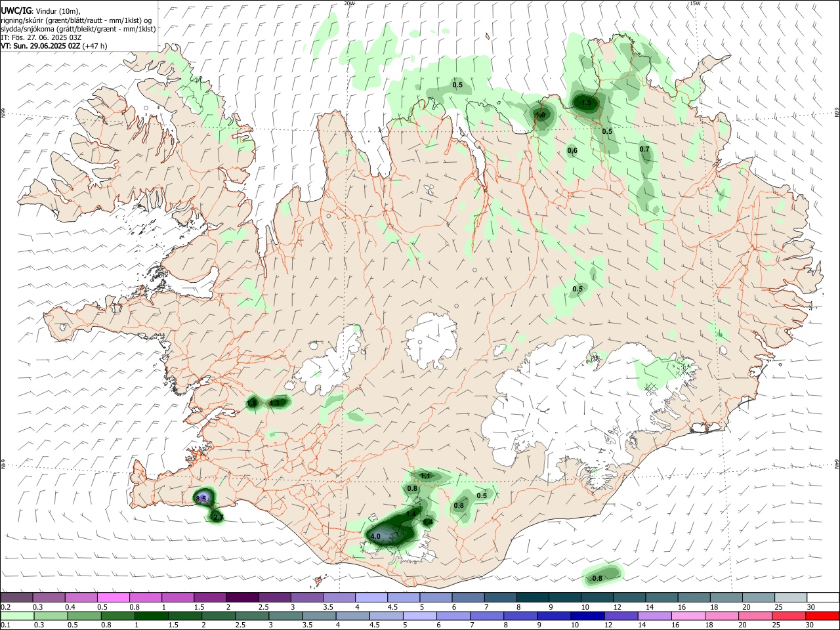840x630 pixels.
Task: Pick the darkest purple swatch labeled 2 in upper row
Action: [241, 597]
